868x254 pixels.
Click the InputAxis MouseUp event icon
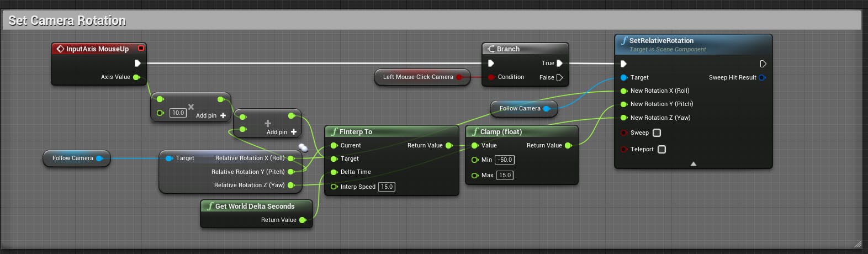point(60,49)
